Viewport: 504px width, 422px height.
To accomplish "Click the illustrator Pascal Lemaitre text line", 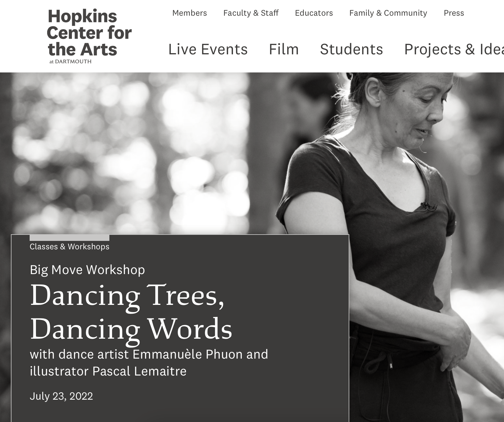I will 108,371.
